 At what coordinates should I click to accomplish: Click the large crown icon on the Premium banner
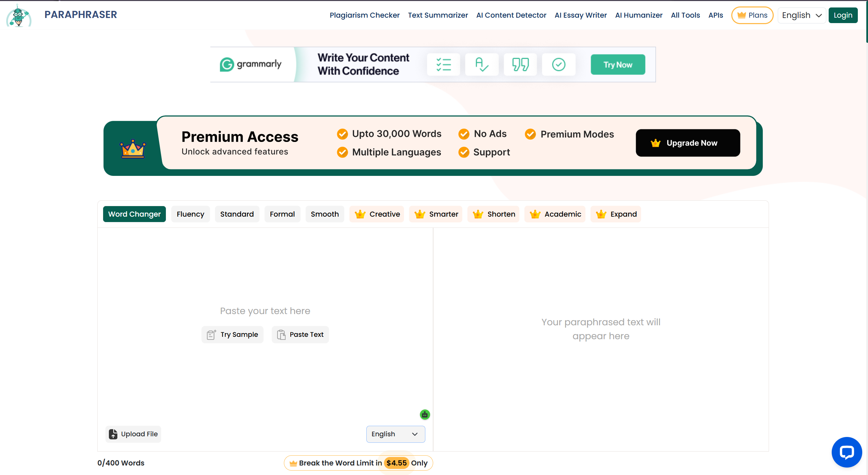click(133, 149)
